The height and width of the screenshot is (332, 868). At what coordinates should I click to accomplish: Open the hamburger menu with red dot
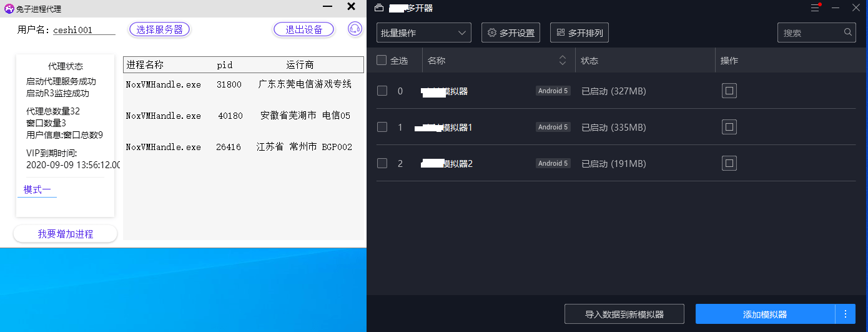point(815,8)
